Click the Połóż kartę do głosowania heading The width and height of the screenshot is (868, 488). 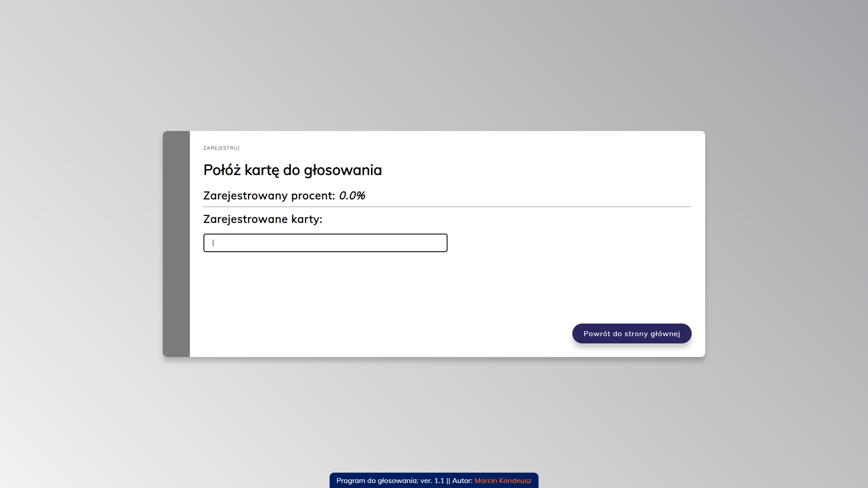pos(292,170)
